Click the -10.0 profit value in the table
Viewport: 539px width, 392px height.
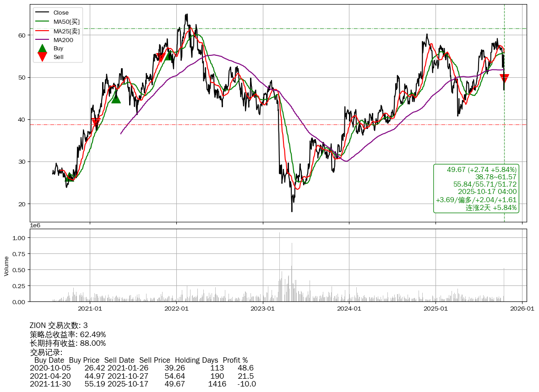(246, 384)
